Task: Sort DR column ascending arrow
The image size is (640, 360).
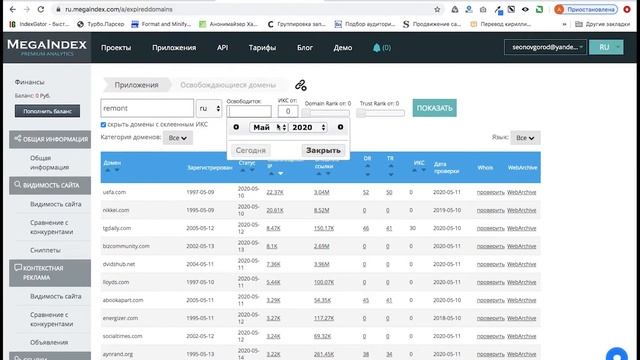Action: (x=367, y=166)
